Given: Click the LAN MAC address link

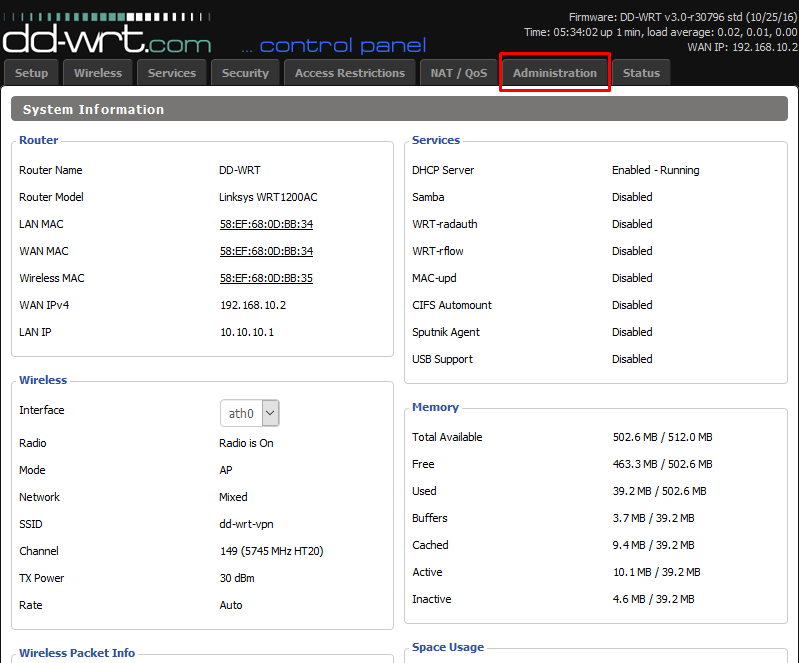Looking at the screenshot, I should [266, 224].
